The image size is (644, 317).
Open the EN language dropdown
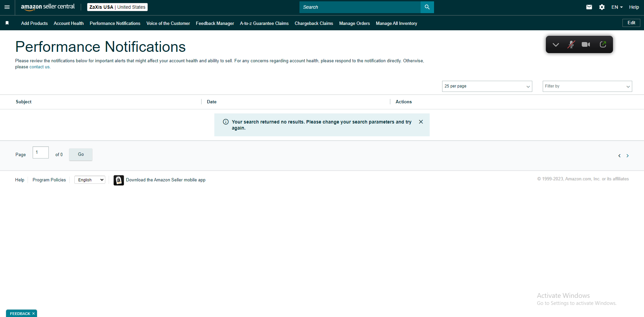[x=617, y=7]
